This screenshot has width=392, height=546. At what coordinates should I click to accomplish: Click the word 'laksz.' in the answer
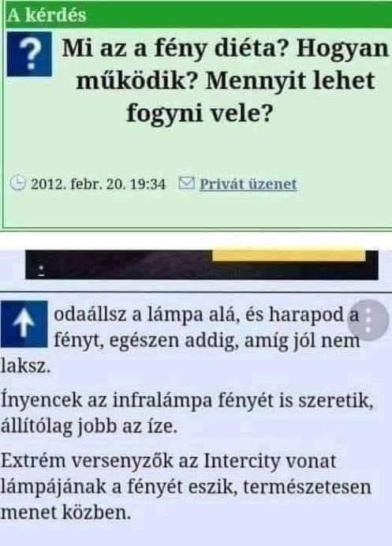(x=25, y=365)
